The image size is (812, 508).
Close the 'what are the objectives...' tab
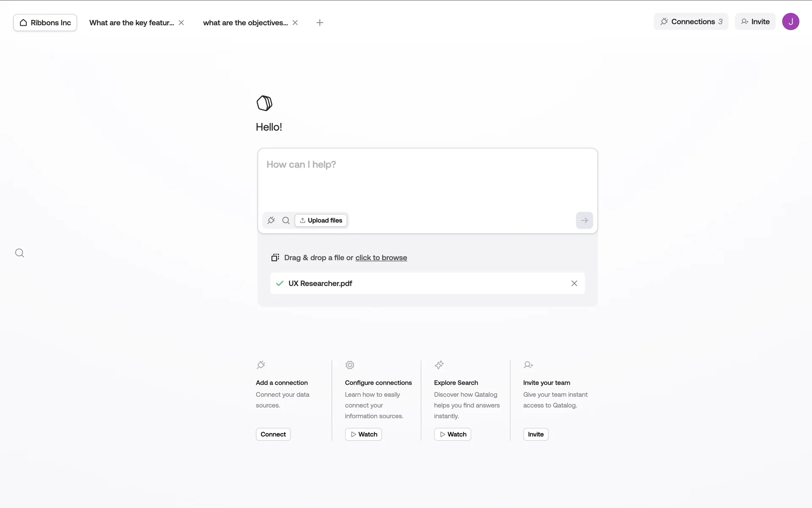(295, 22)
